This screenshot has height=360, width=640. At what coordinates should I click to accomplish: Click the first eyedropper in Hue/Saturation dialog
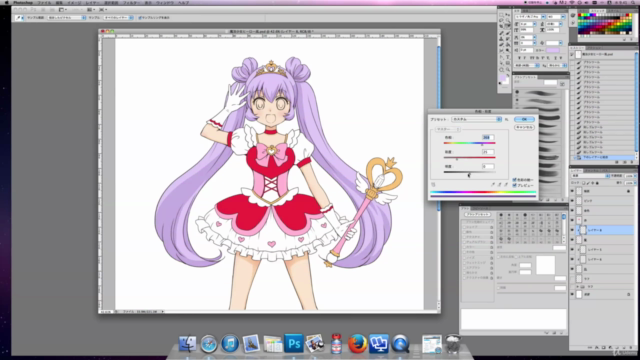tap(493, 184)
